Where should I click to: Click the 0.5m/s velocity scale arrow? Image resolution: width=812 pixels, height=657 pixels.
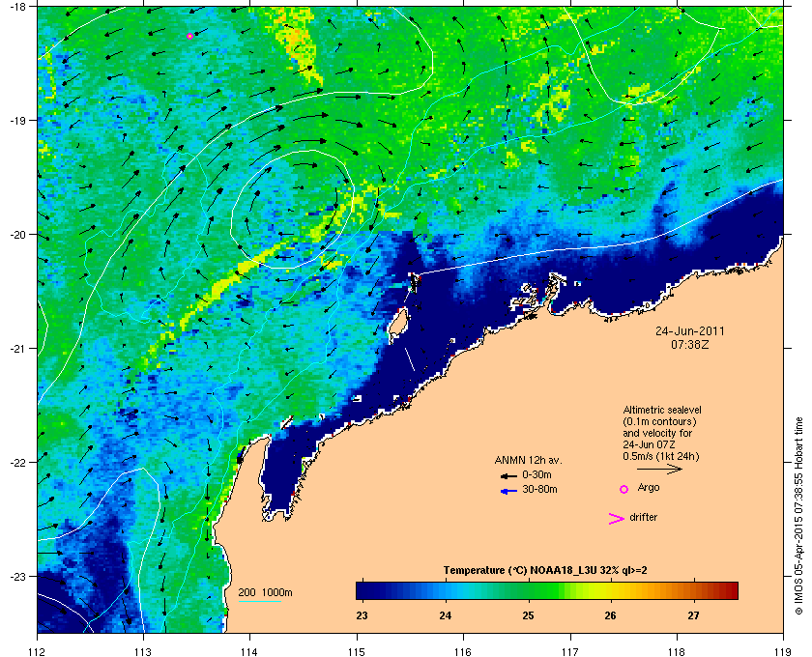pos(659,470)
